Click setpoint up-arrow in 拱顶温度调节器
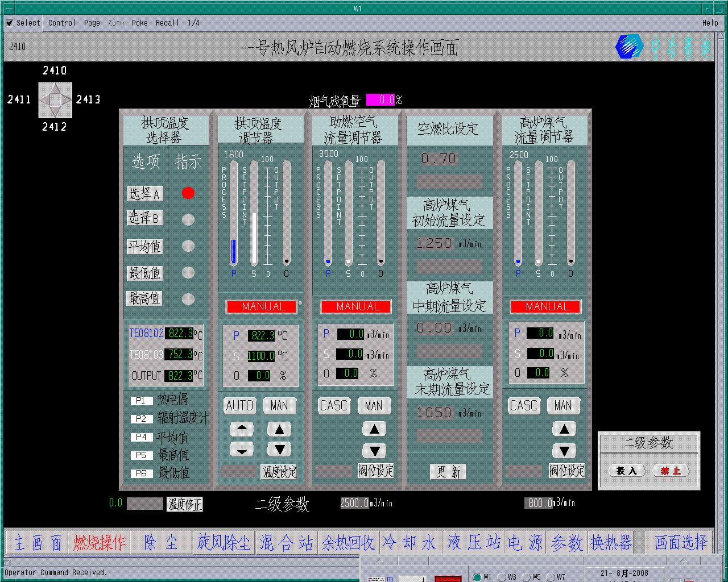Screen dimensions: 728x582 click(x=242, y=429)
